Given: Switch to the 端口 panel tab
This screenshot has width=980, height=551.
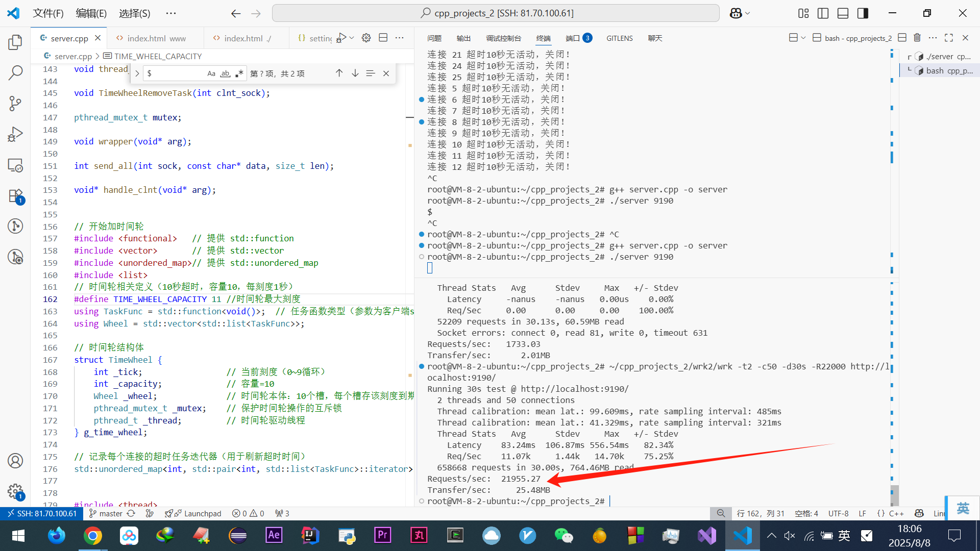Looking at the screenshot, I should click(x=573, y=38).
